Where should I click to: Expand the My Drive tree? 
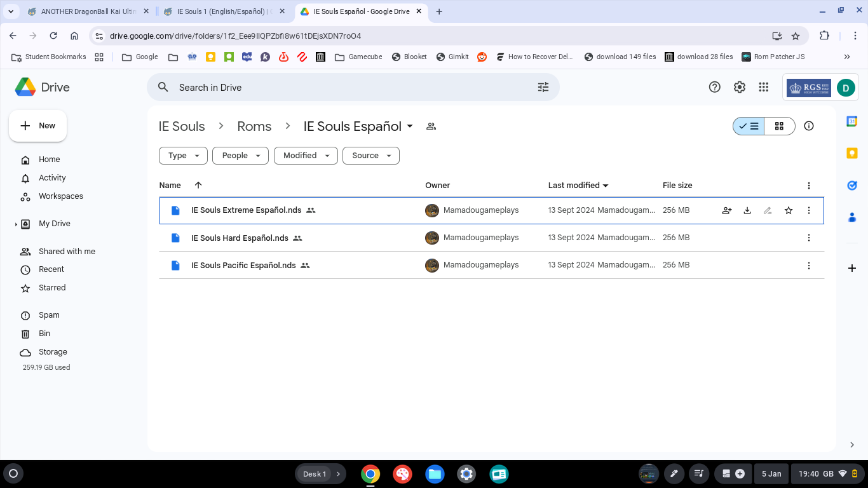(16, 224)
